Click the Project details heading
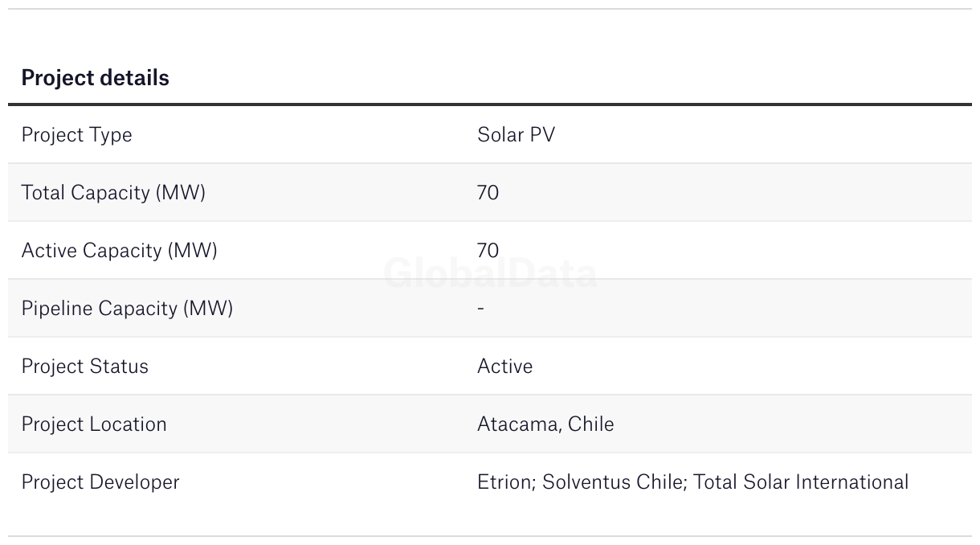 pos(95,78)
